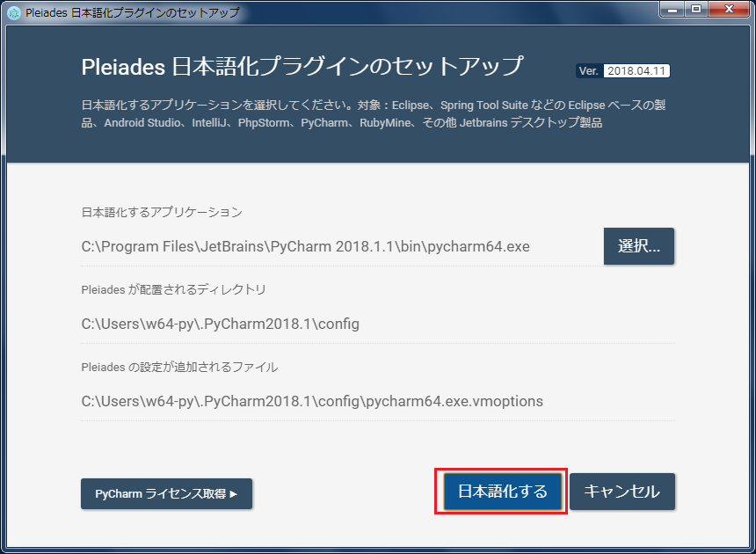Minimize the Pleiades setup window
Viewport: 756px width, 554px height.
(x=672, y=9)
